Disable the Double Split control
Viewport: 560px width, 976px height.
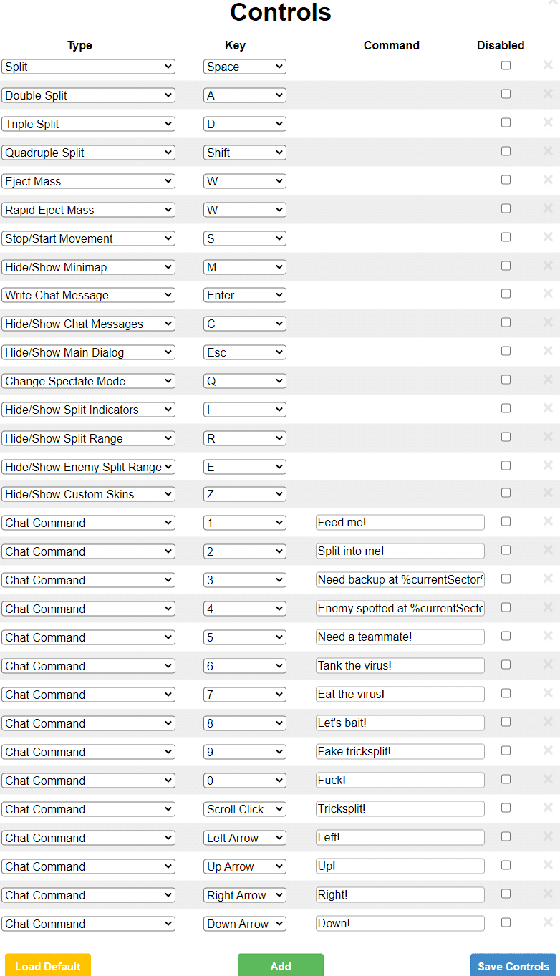[506, 94]
